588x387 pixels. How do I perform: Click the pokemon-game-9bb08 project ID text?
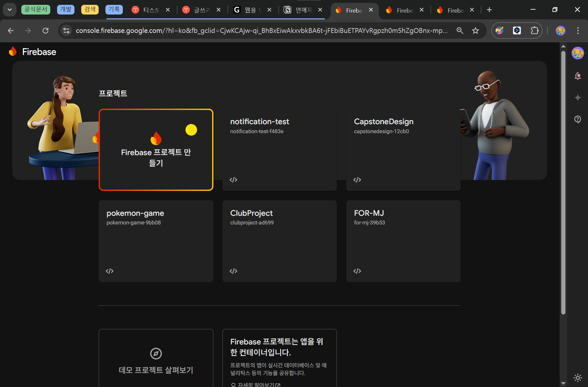[133, 223]
